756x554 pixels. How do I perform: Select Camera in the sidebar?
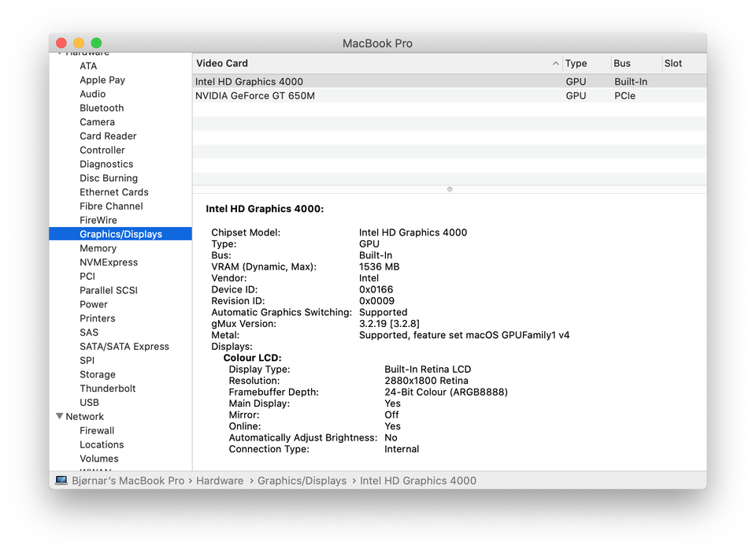pos(97,121)
